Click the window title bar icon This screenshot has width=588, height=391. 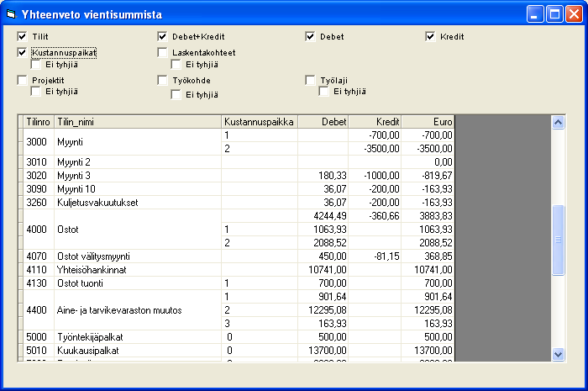[x=12, y=14]
